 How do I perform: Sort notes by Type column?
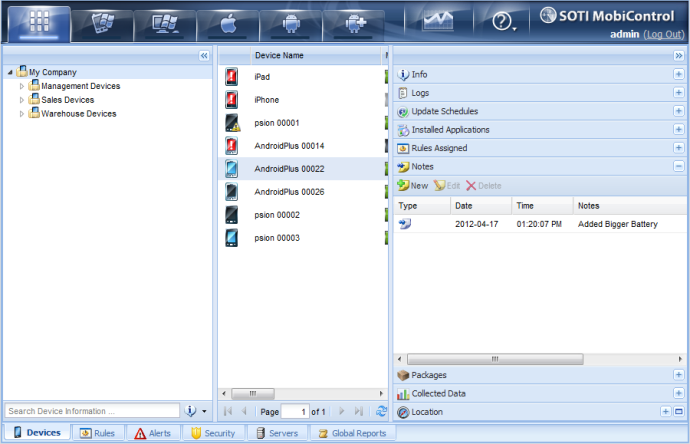click(x=422, y=205)
